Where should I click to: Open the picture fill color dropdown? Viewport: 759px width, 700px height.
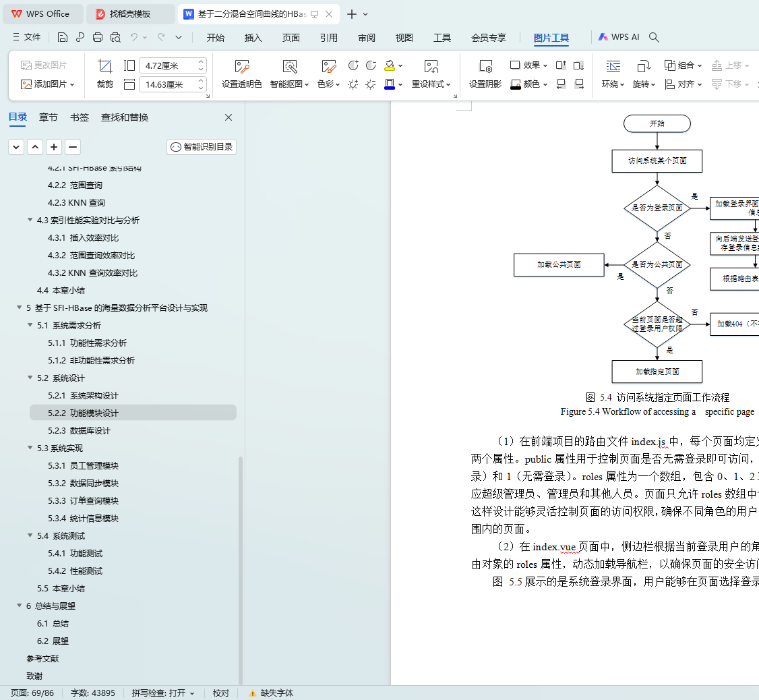[400, 65]
